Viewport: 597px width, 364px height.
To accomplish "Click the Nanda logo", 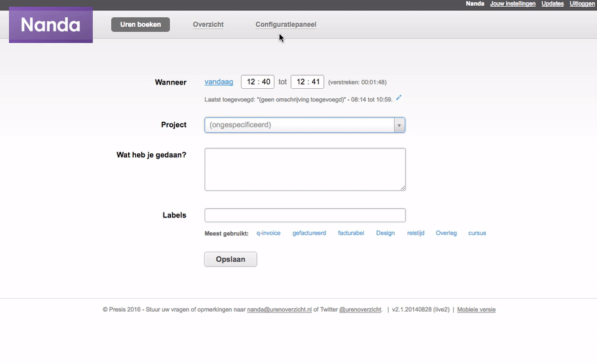I will click(x=50, y=25).
